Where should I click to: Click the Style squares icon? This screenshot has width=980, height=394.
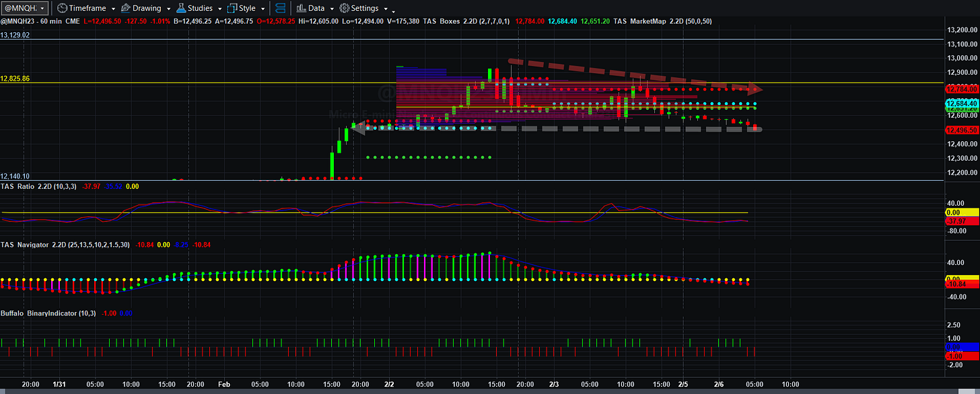232,8
